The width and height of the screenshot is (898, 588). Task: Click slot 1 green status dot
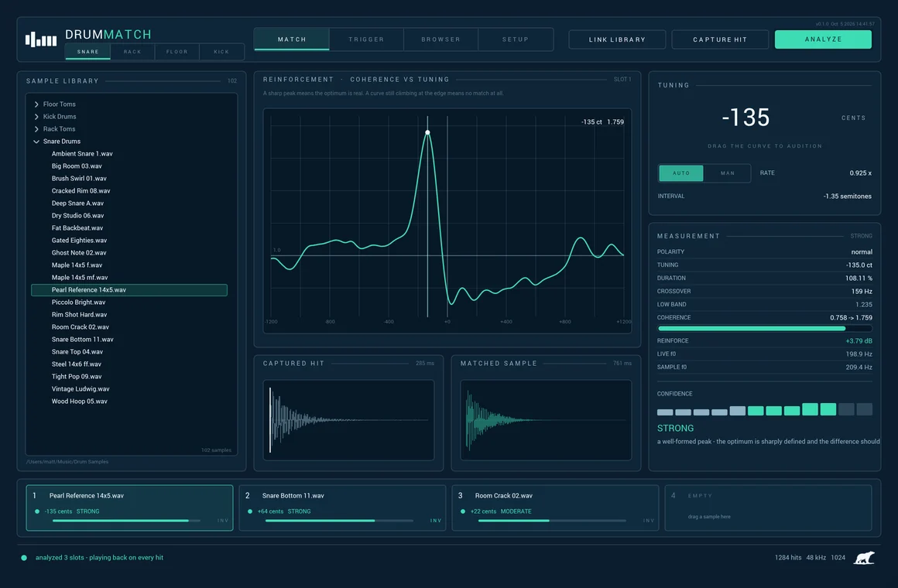pyautogui.click(x=37, y=511)
